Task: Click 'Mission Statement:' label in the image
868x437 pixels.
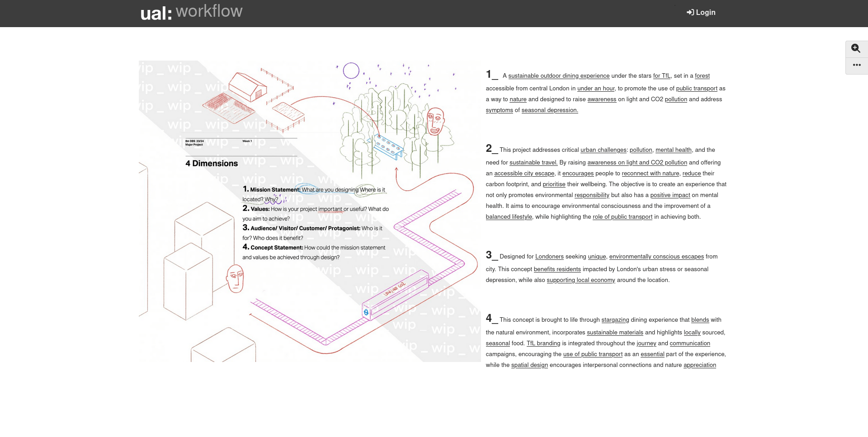Action: coord(275,190)
